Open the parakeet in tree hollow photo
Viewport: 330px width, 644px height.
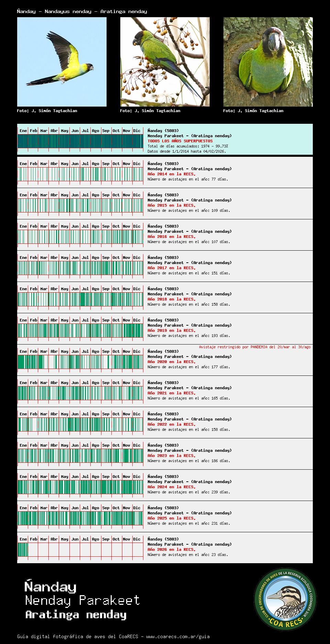coord(268,62)
